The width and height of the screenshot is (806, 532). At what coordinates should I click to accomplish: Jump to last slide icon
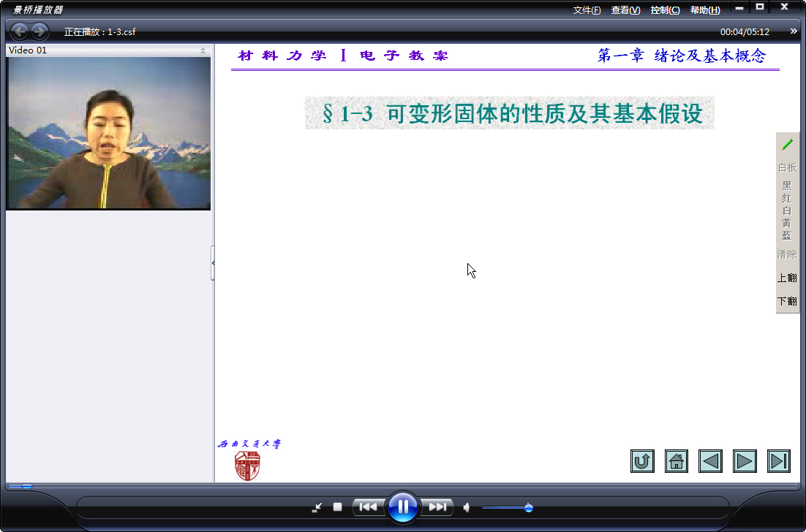coord(779,461)
